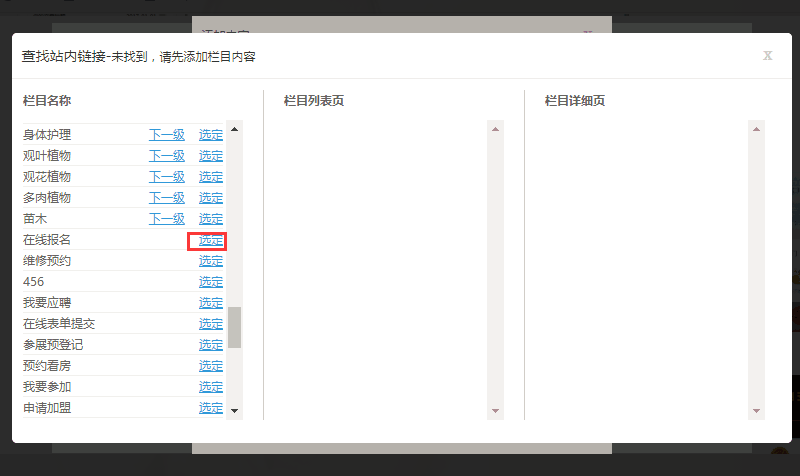Click 选定 for 申请加盟
The width and height of the screenshot is (800, 476).
point(211,408)
